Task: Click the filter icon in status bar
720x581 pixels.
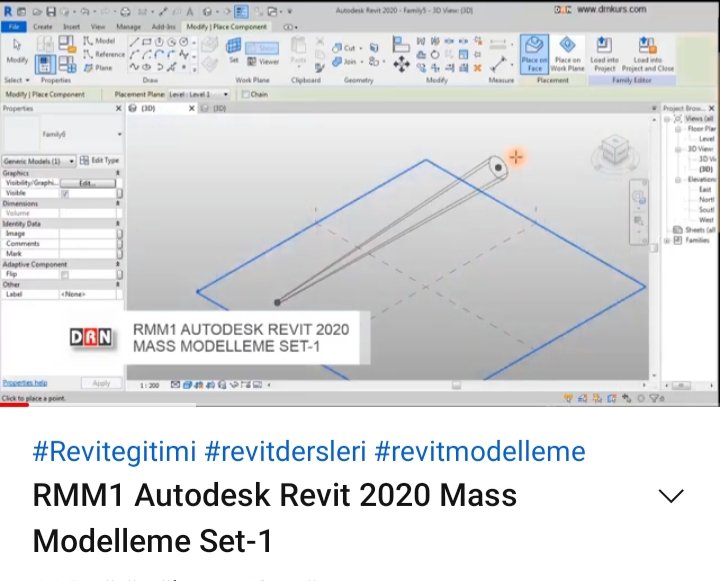Action: [655, 398]
